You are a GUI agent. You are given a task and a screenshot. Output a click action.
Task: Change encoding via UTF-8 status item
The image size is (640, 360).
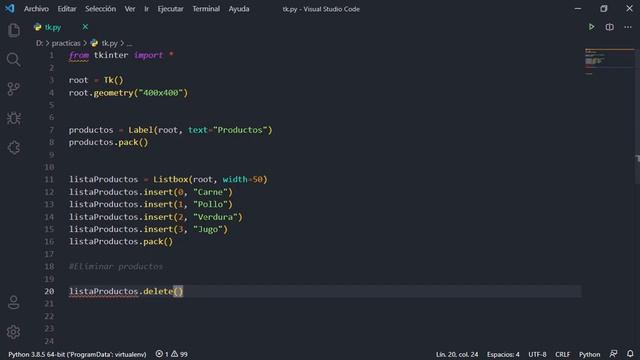point(537,354)
